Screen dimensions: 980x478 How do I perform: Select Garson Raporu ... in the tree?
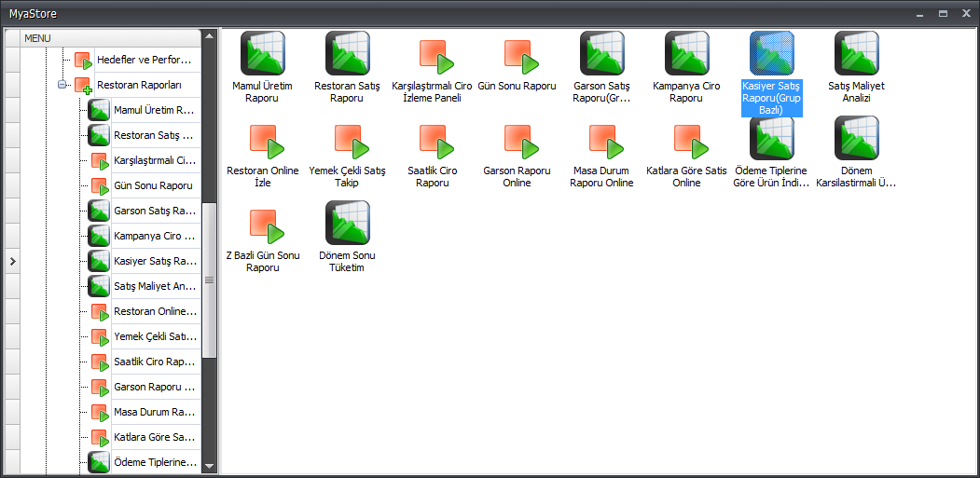[x=156, y=386]
